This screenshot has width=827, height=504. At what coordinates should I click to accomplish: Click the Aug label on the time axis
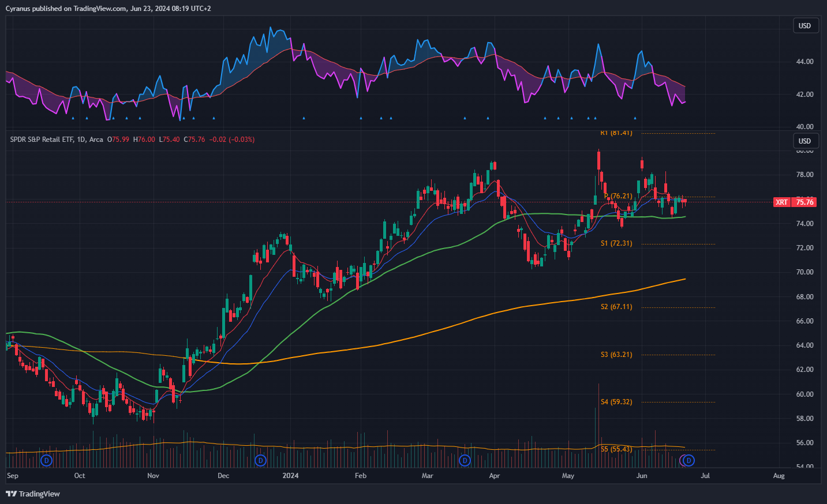click(779, 476)
